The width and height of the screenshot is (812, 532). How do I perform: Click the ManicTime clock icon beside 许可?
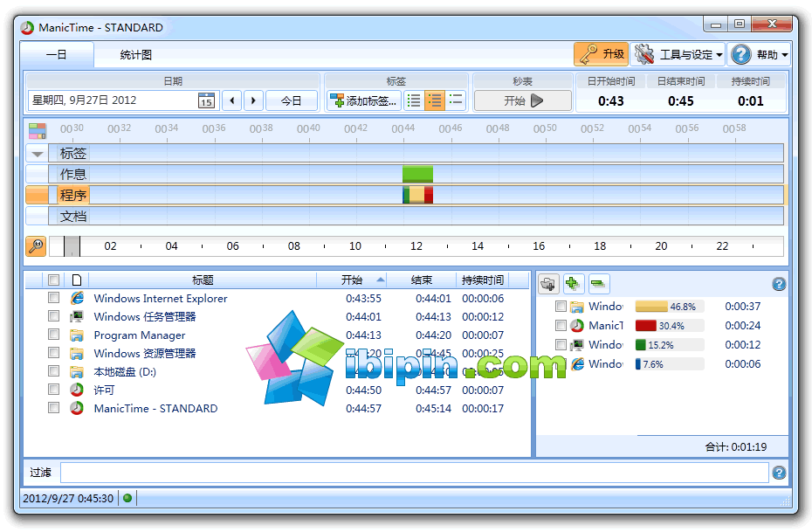77,390
